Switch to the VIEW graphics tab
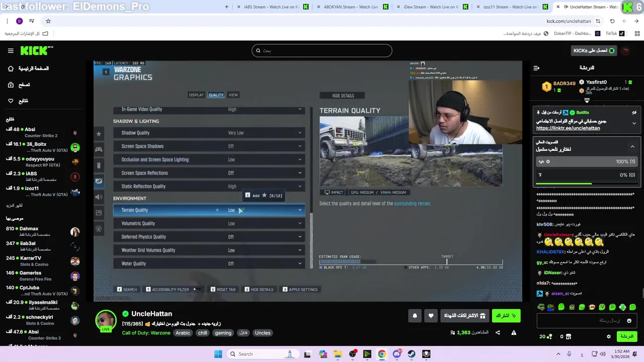Image resolution: width=644 pixels, height=362 pixels. pyautogui.click(x=233, y=95)
